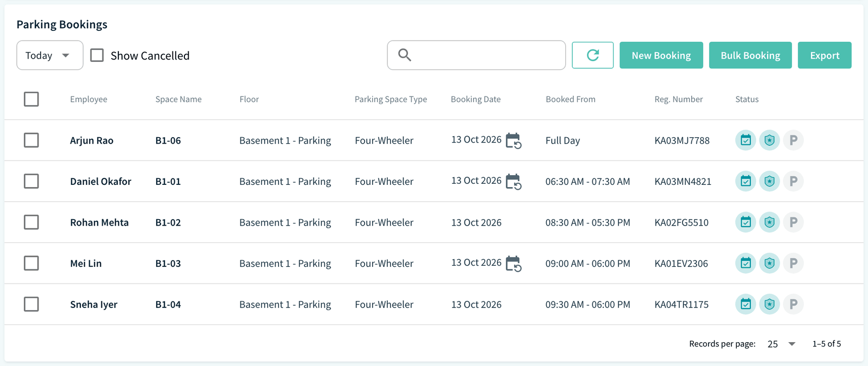Select the Daniel Okafor row checkbox

click(31, 181)
